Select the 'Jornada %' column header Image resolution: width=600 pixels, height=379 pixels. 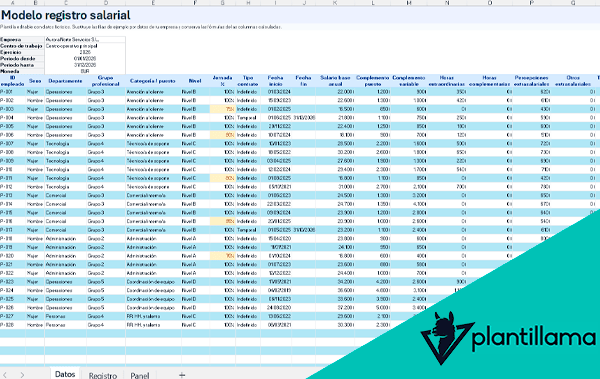[222, 81]
